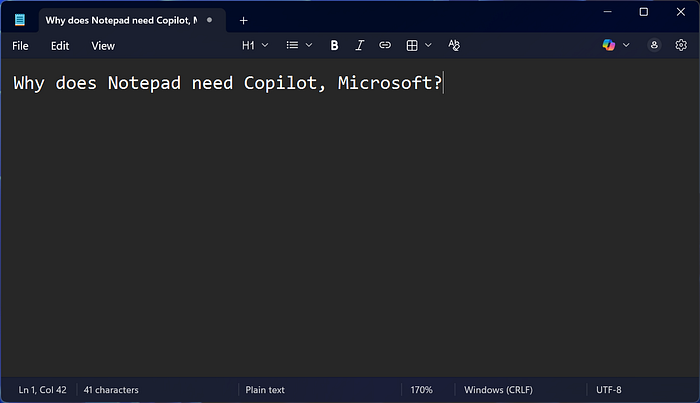This screenshot has width=700, height=403.
Task: Click at end of text in editor
Action: (443, 83)
